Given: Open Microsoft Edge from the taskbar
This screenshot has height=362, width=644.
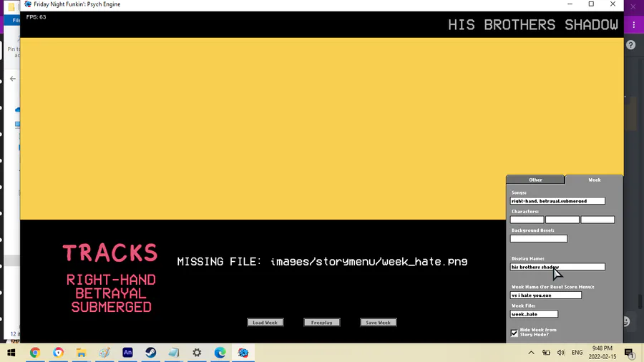Looking at the screenshot, I should click(x=220, y=353).
